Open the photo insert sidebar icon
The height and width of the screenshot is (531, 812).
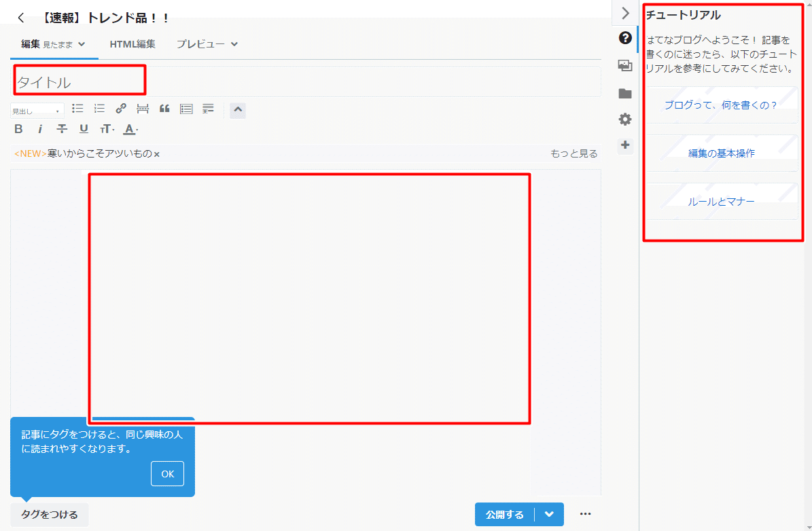[x=625, y=65]
